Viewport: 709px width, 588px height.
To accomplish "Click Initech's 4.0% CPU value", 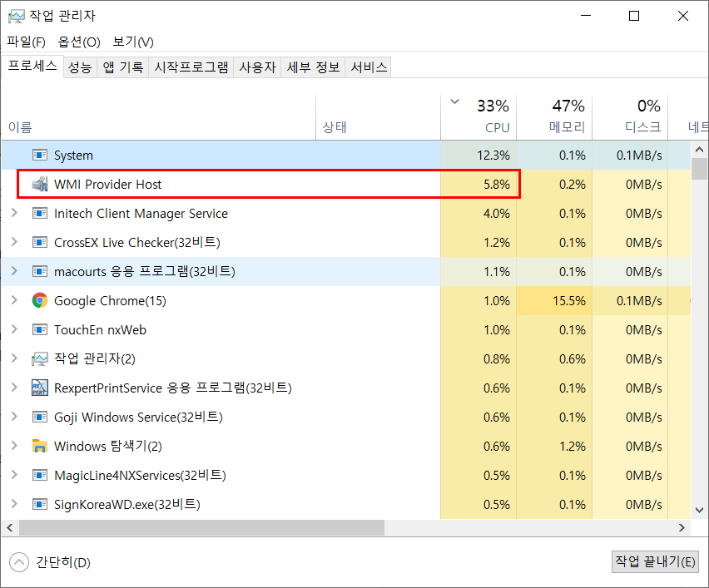I will (x=497, y=214).
